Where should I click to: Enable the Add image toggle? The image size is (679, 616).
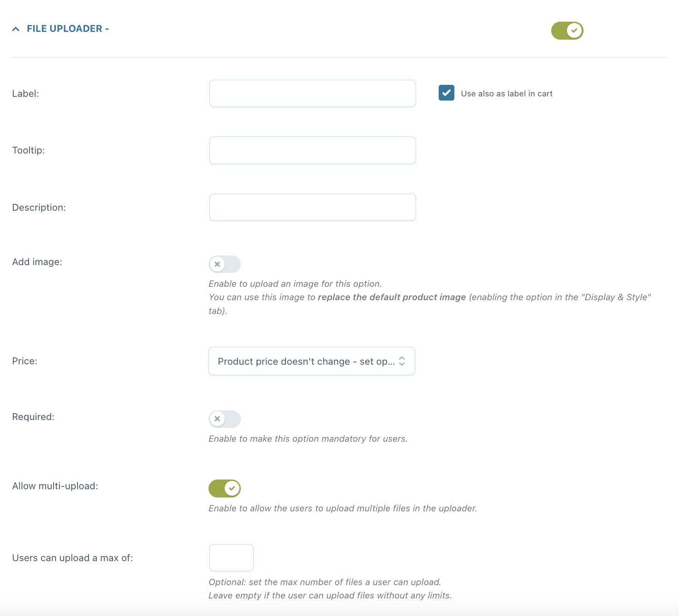point(225,264)
